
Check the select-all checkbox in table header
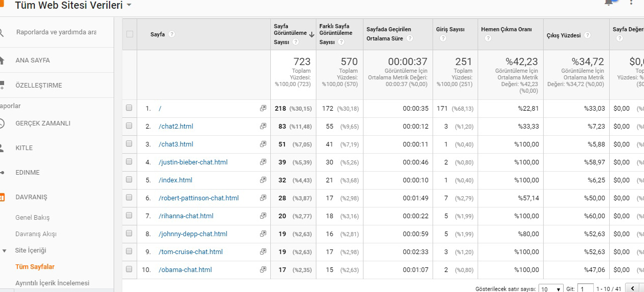coord(130,34)
